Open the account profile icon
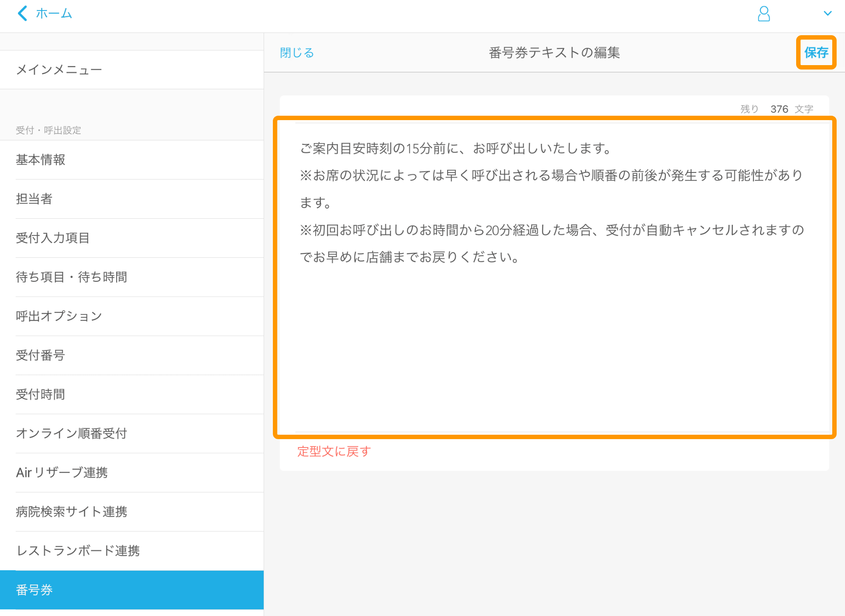Image resolution: width=845 pixels, height=616 pixels. (x=764, y=14)
